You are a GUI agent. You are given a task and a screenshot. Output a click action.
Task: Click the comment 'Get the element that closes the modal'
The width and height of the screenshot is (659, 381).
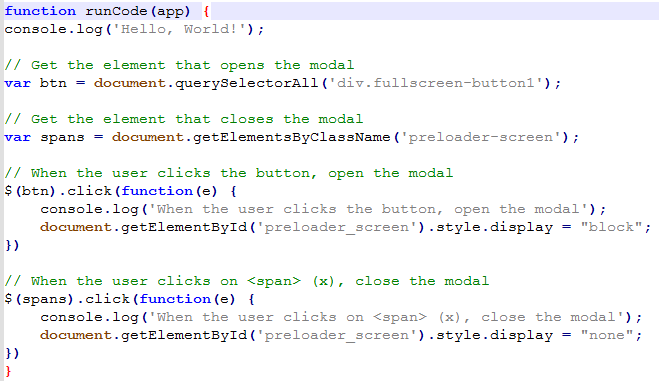[x=184, y=119]
